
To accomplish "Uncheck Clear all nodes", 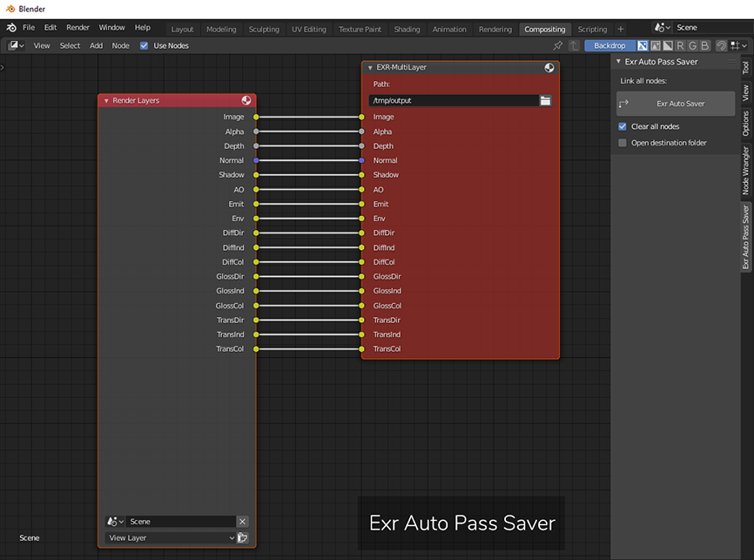I will coord(623,126).
